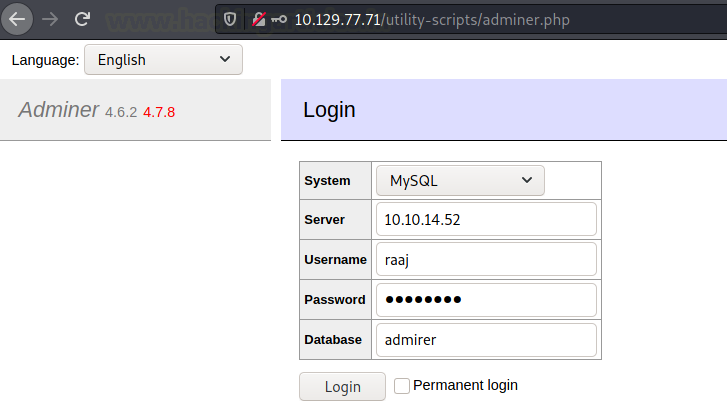This screenshot has height=420, width=727.
Task: Click the Database row label
Action: pyautogui.click(x=333, y=340)
